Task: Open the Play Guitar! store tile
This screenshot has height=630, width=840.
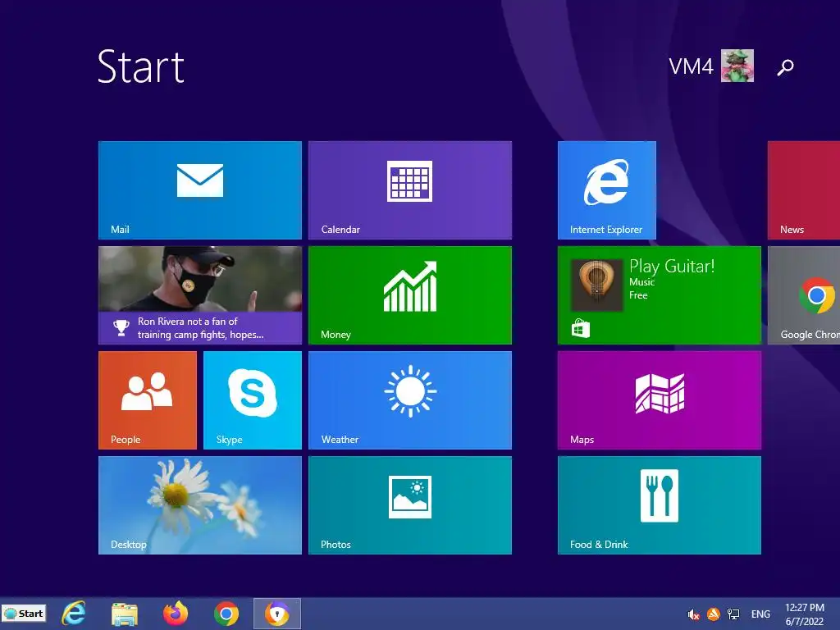Action: tap(659, 295)
